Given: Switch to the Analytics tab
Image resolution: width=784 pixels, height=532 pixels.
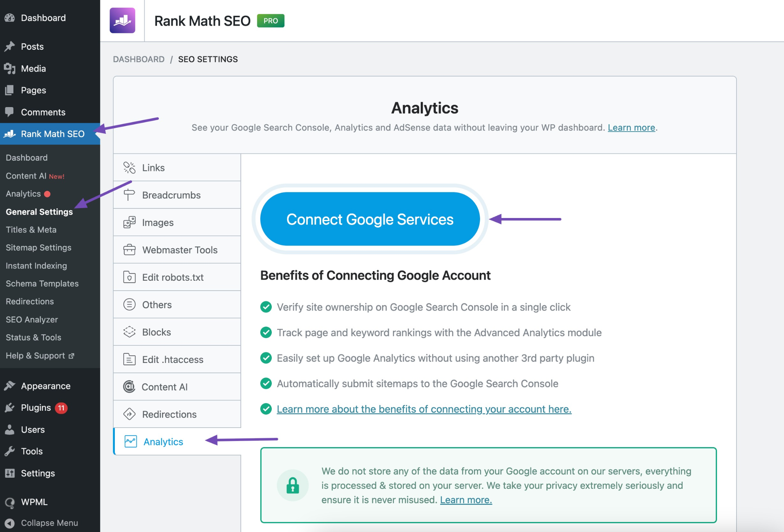Looking at the screenshot, I should 163,441.
